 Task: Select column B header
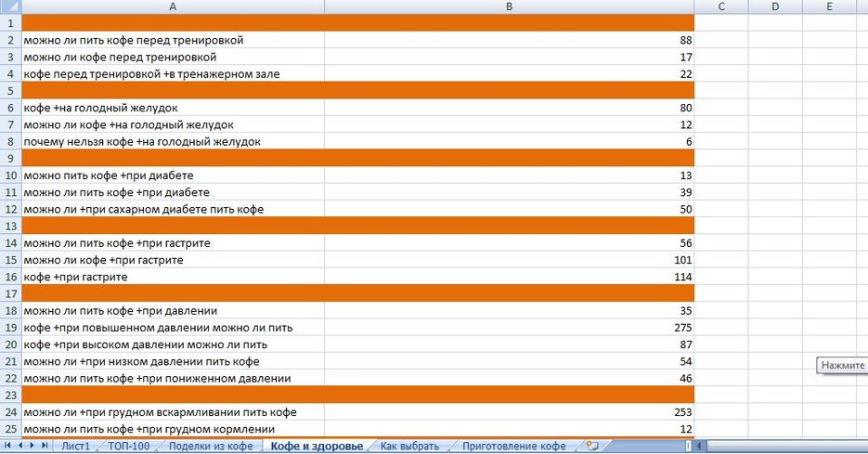click(x=510, y=6)
